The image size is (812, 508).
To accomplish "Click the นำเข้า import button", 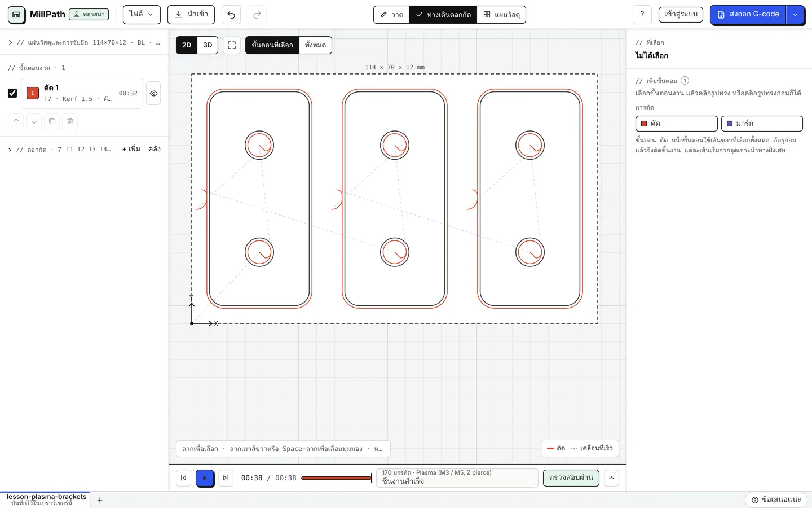I will [191, 15].
